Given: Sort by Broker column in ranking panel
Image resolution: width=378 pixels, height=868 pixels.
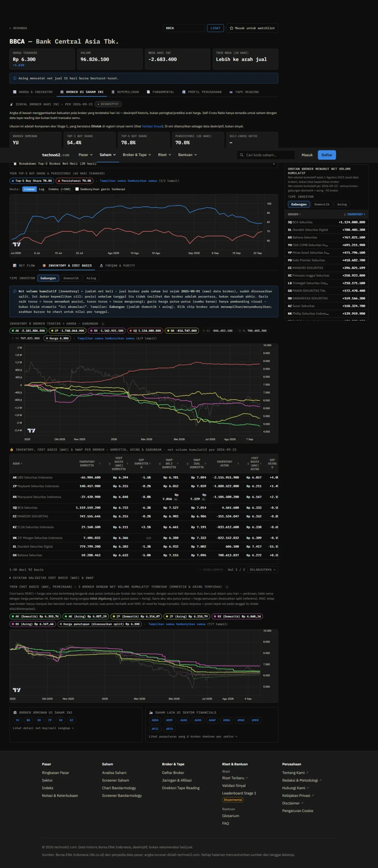Looking at the screenshot, I should tap(294, 214).
